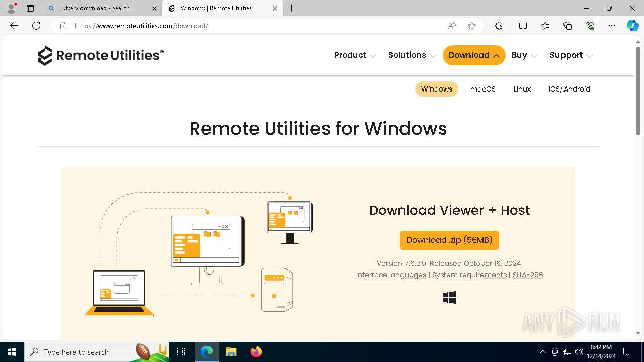The image size is (644, 362).
Task: Switch to Linux downloads
Action: [x=522, y=89]
